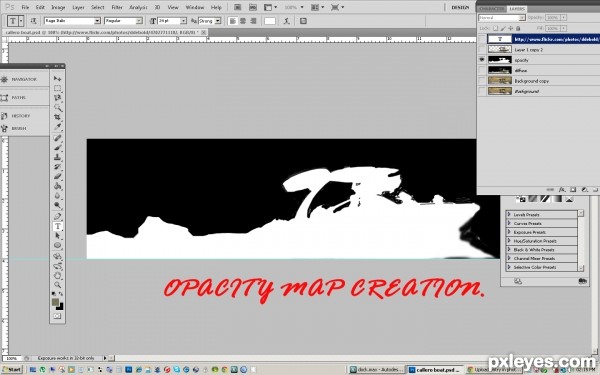Select the Zoom tool in toolbox
Image resolution: width=600 pixels, height=375 pixels.
tap(57, 285)
